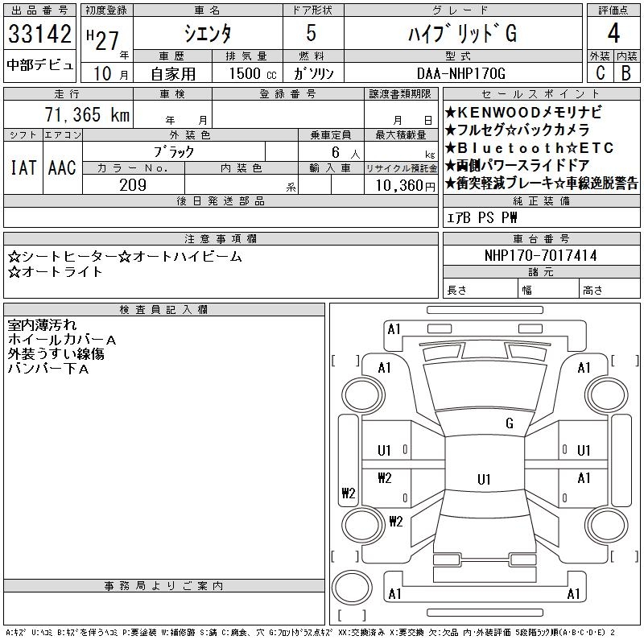Viewport: 644px width, 644px height.
Task: Click the 事務局よりご案内 section header
Action: click(x=164, y=586)
